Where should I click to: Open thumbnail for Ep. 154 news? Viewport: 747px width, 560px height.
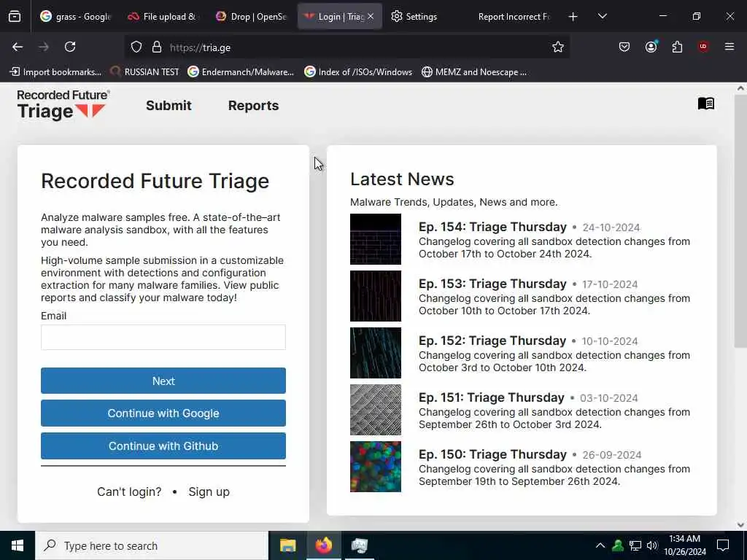pos(376,239)
